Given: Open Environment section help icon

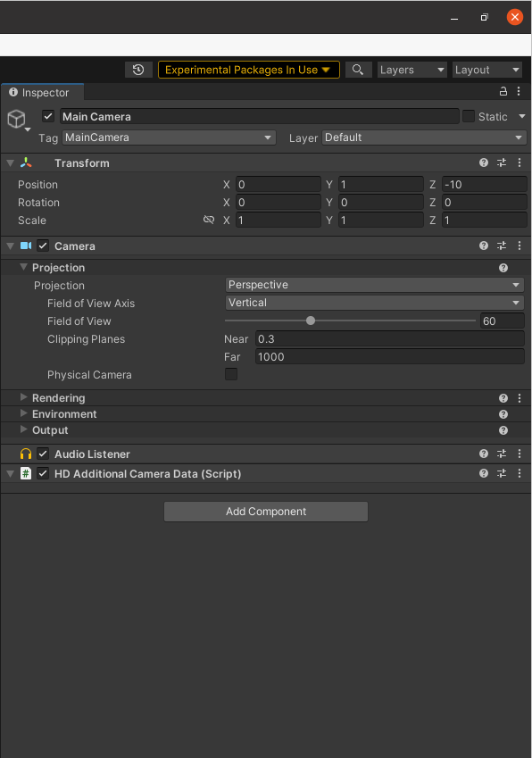Looking at the screenshot, I should pyautogui.click(x=503, y=414).
